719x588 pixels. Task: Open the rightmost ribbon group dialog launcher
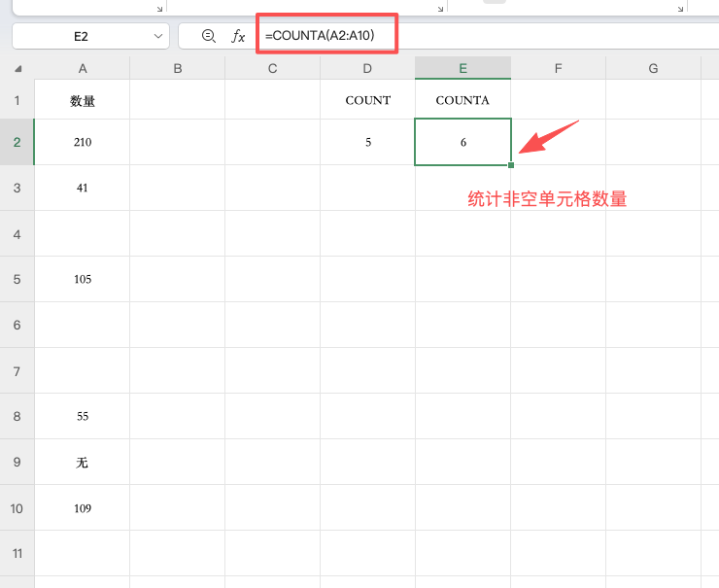680,8
